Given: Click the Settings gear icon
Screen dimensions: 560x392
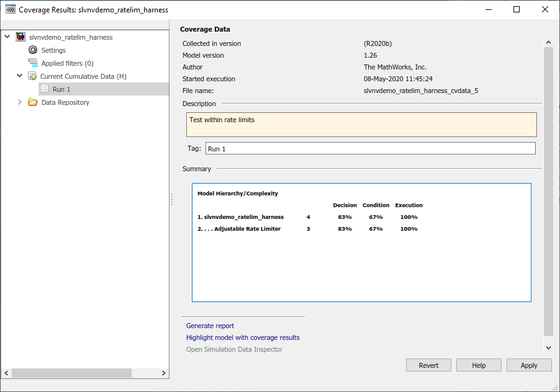Looking at the screenshot, I should coord(33,50).
